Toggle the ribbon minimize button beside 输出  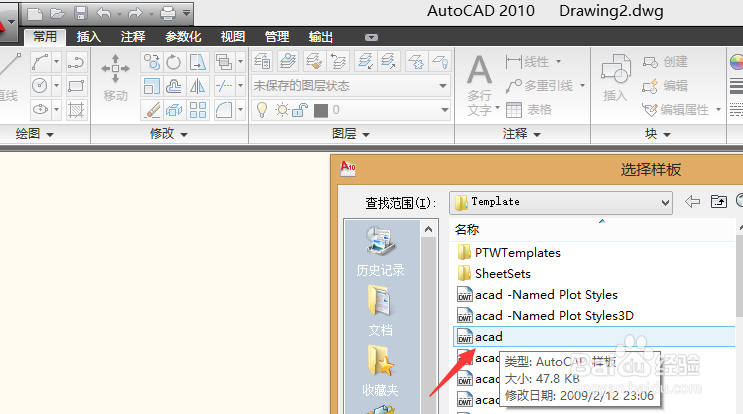(372, 37)
